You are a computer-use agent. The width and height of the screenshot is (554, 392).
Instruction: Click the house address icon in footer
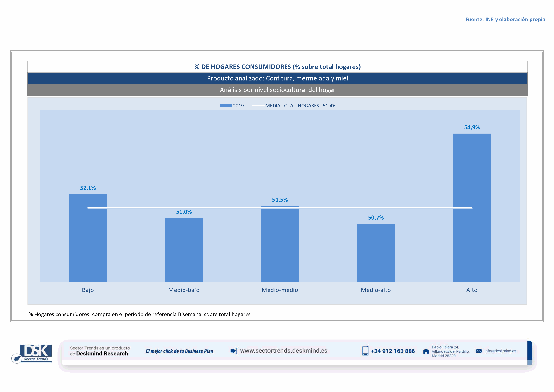click(x=426, y=351)
